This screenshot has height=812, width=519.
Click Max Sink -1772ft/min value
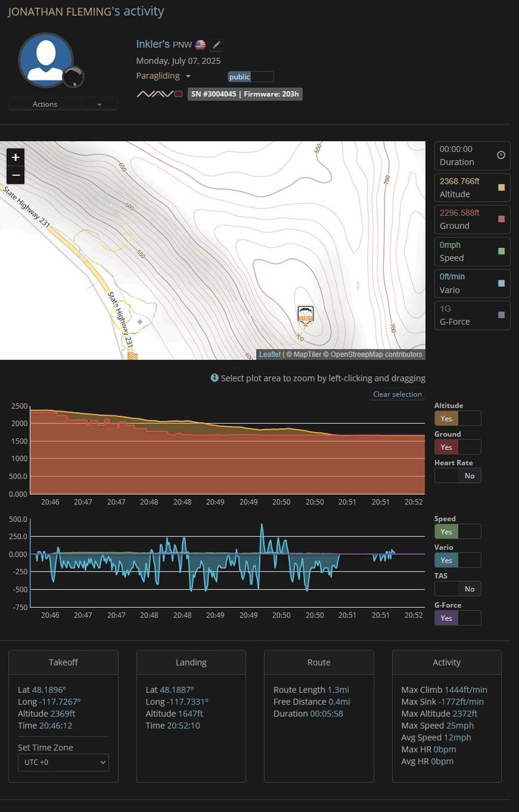(x=461, y=702)
